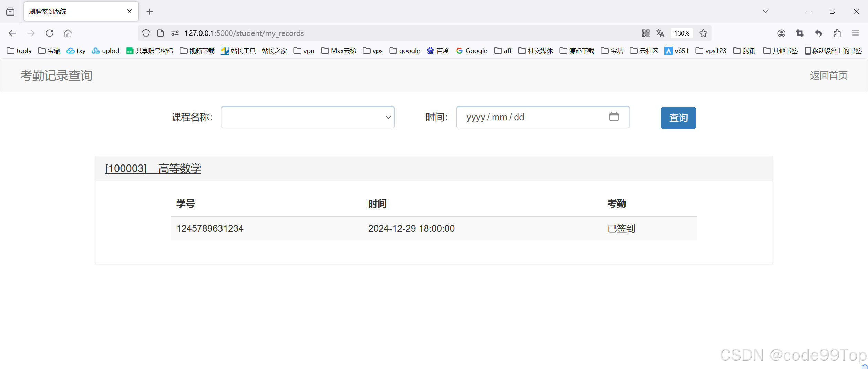Open the translate page icon

coord(660,33)
